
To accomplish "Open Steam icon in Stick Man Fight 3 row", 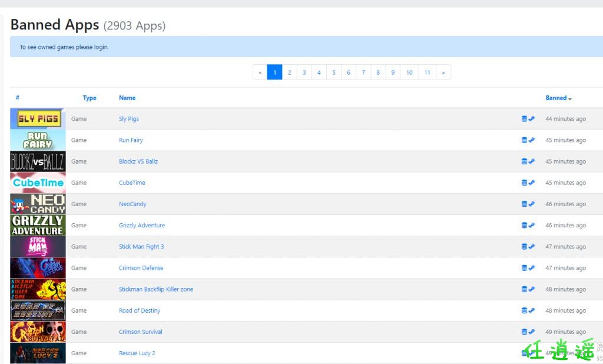I will point(532,246).
